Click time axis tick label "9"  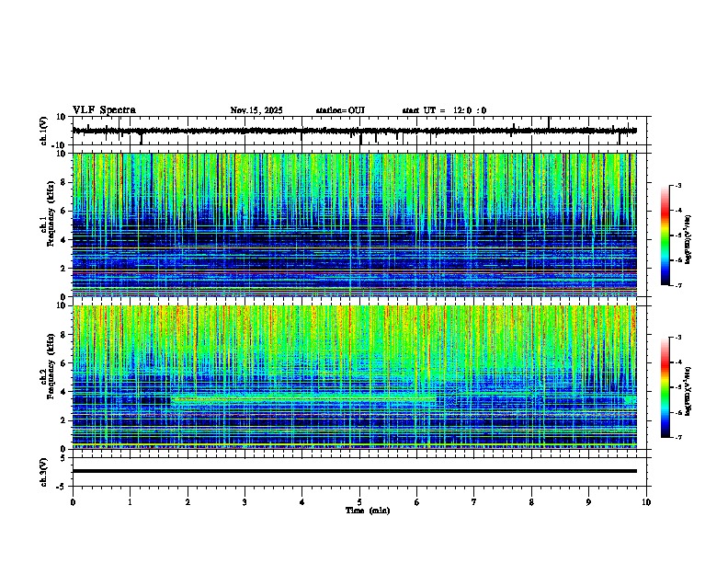588,502
